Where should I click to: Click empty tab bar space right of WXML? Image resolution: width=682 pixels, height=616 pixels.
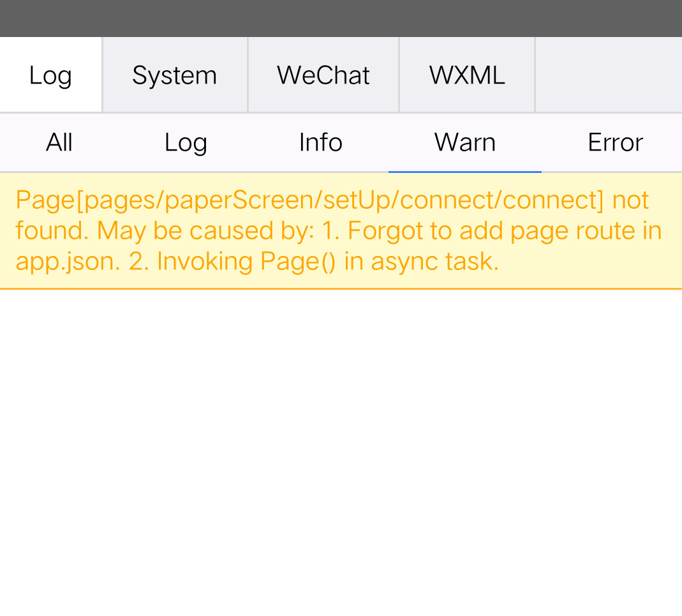(x=607, y=75)
